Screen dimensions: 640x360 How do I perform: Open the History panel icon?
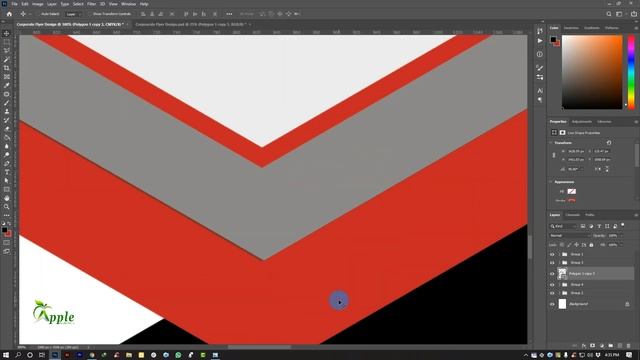click(540, 31)
